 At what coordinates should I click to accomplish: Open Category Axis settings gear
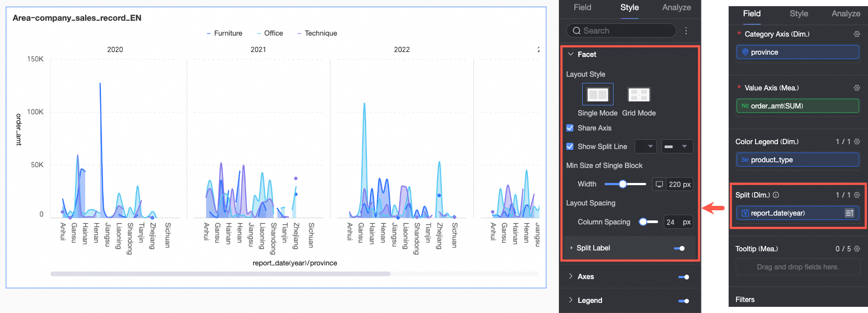coord(857,34)
